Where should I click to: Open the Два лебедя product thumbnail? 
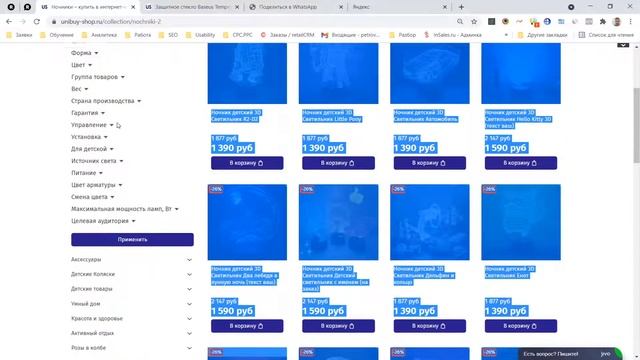pyautogui.click(x=247, y=222)
